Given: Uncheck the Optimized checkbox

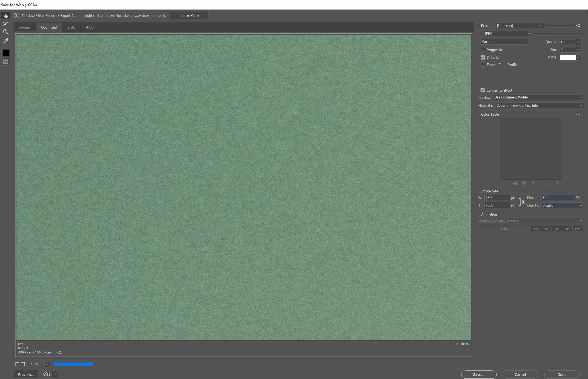Looking at the screenshot, I should 483,58.
